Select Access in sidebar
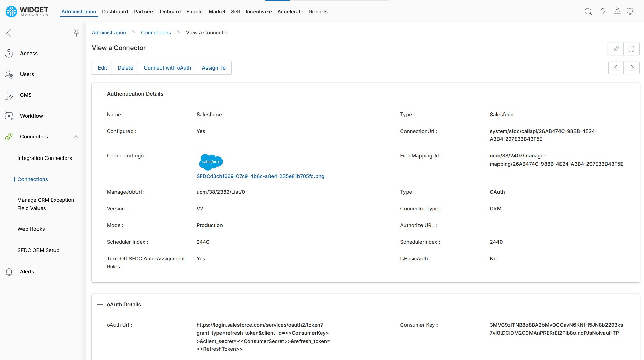This screenshot has width=644, height=360. [29, 54]
